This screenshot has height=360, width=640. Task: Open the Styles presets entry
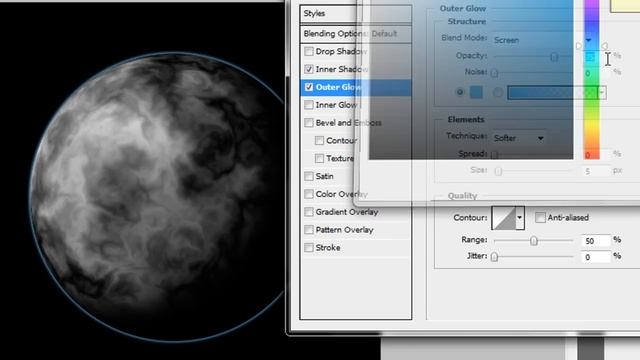[x=356, y=13]
